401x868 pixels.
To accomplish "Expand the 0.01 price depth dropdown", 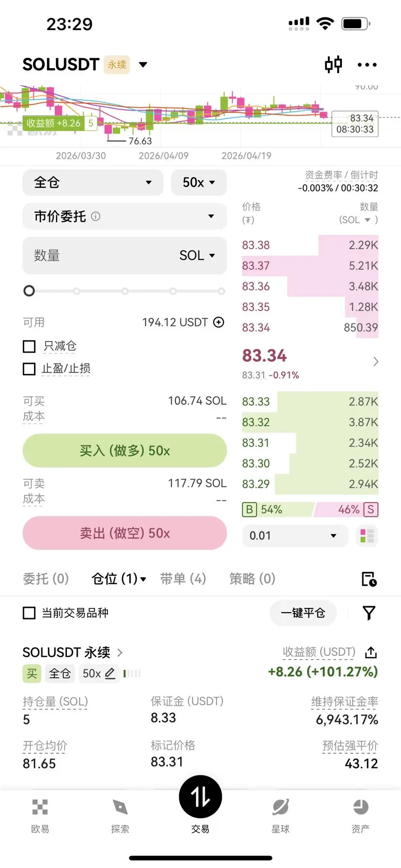I will point(294,536).
